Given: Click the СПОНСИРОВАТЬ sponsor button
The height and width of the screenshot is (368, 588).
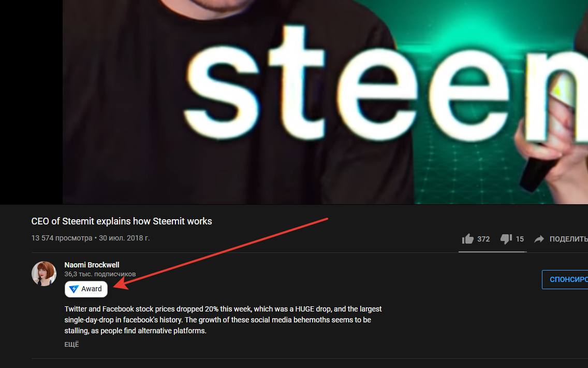Looking at the screenshot, I should (565, 279).
